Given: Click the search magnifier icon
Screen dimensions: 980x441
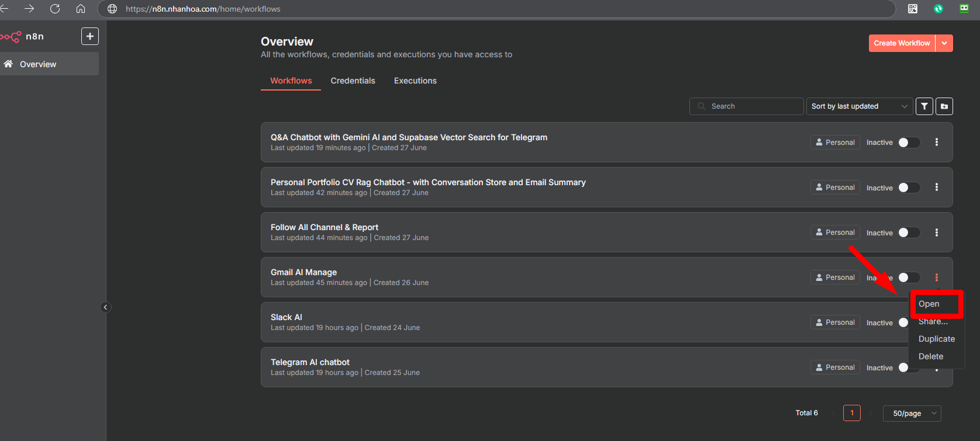Looking at the screenshot, I should (702, 106).
